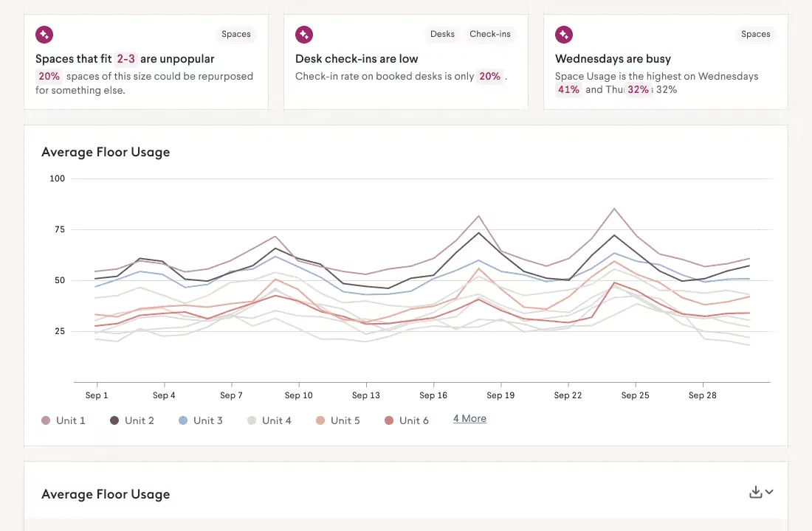The height and width of the screenshot is (531, 812).
Task: Click the sparkle icon on the Desk check-ins card
Action: click(x=304, y=35)
